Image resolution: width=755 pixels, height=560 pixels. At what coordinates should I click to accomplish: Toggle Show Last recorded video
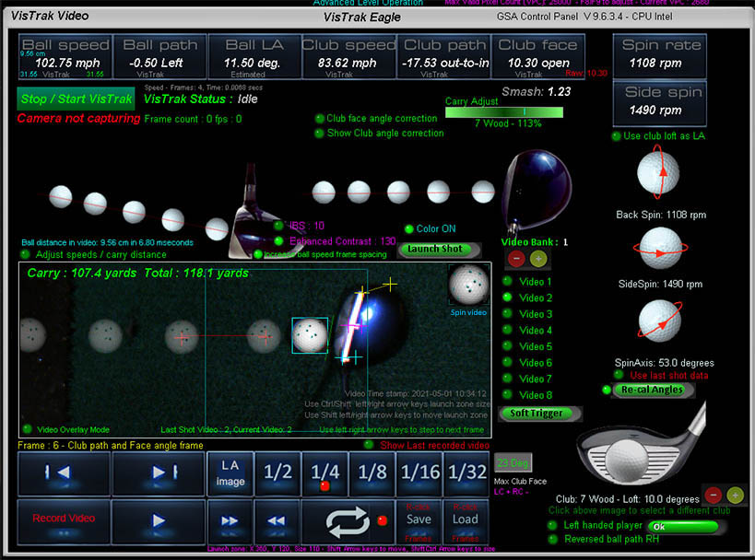click(x=369, y=445)
